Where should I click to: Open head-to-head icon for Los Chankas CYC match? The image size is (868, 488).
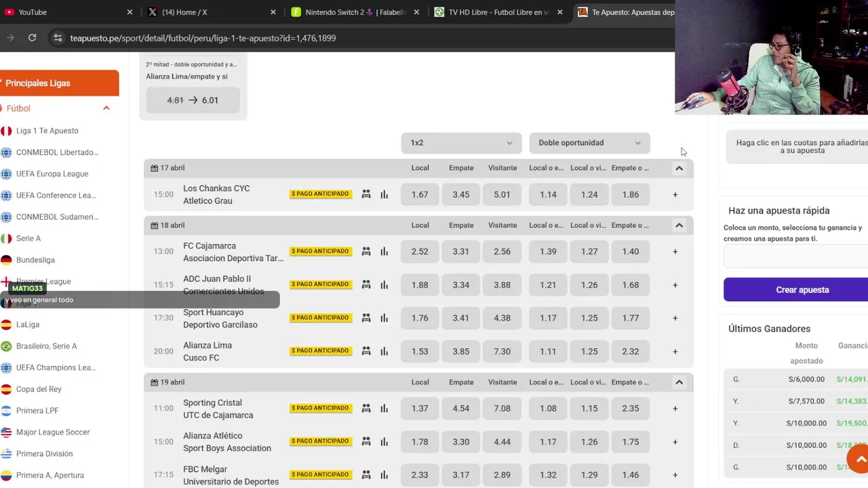point(366,195)
